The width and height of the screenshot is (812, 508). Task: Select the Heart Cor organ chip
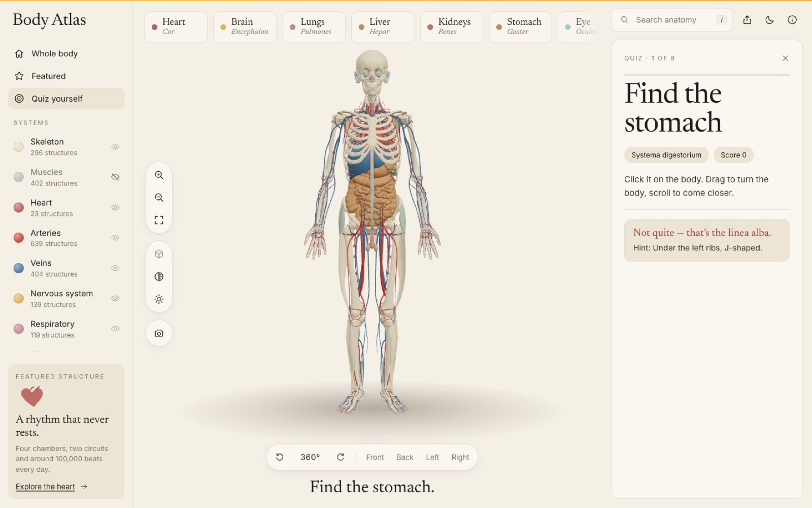point(176,27)
